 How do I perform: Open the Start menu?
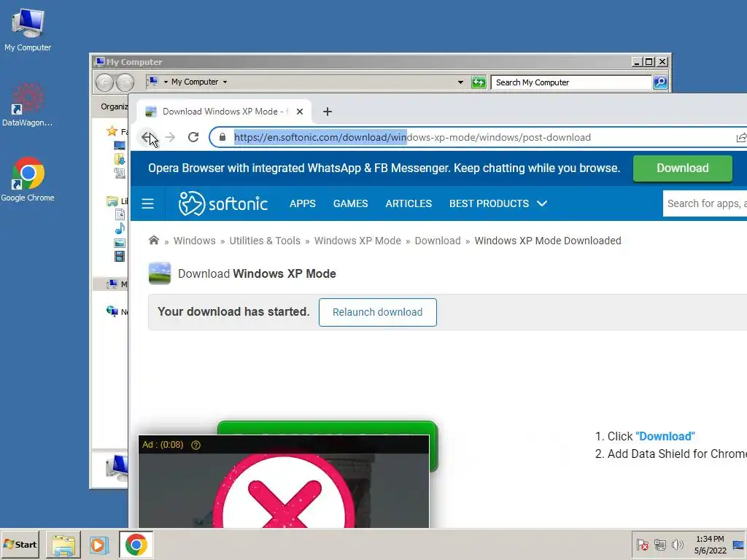pos(20,545)
